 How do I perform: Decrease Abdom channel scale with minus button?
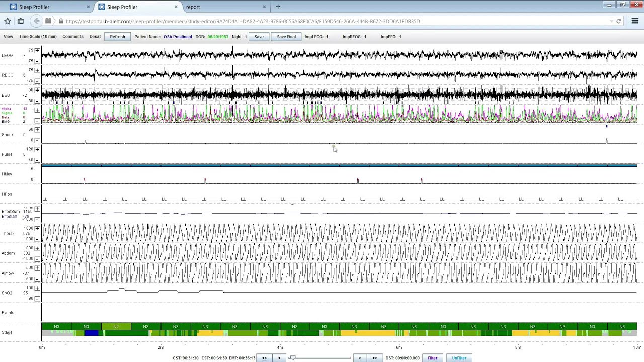click(37, 259)
